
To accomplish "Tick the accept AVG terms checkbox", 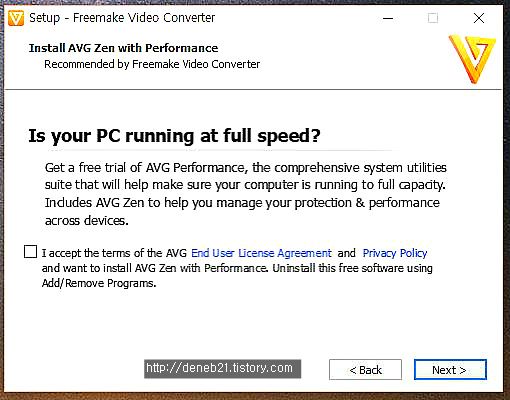I will click(30, 252).
